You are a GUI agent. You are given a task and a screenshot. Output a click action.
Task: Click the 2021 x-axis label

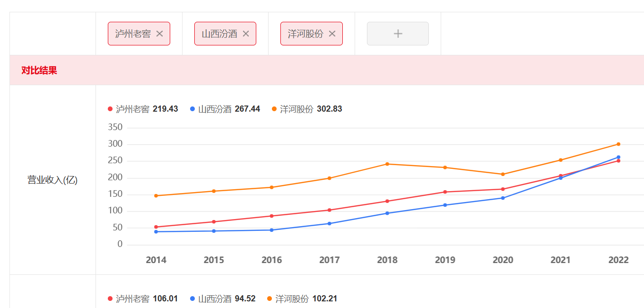[x=561, y=260]
